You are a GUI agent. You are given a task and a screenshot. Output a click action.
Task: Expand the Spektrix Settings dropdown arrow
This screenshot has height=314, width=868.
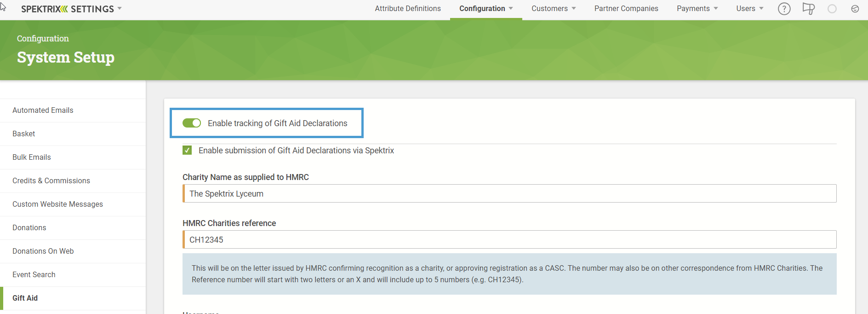[x=120, y=8]
